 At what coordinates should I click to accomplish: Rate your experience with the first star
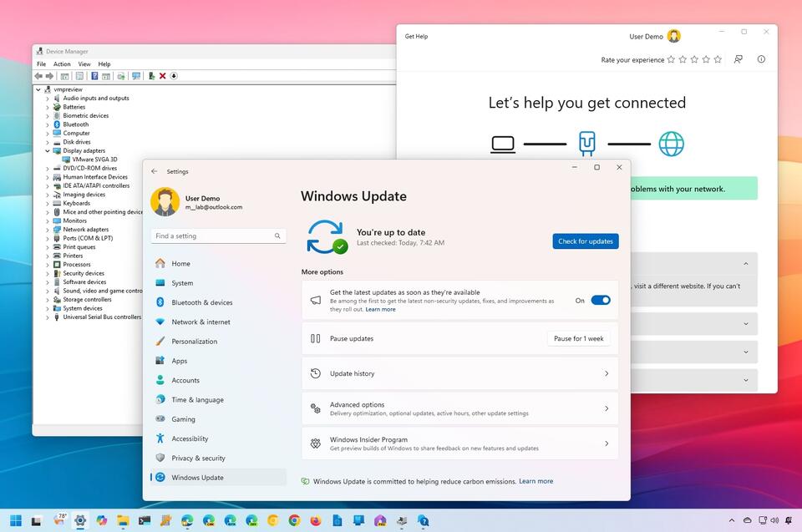(671, 59)
